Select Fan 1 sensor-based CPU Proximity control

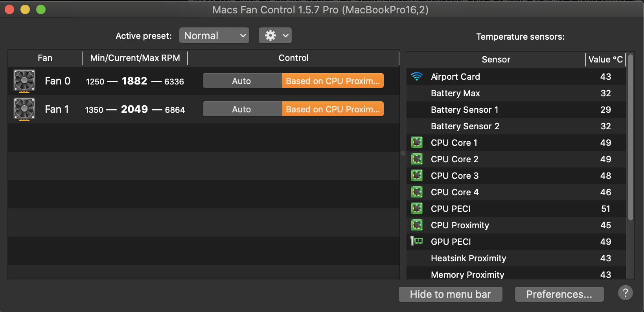click(333, 109)
